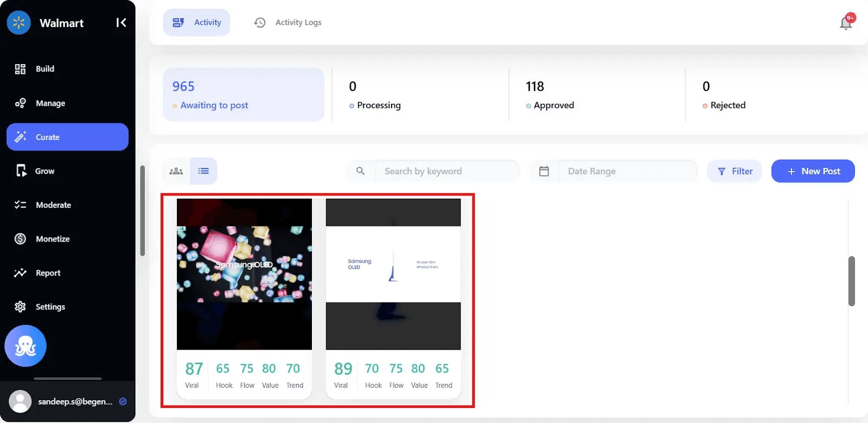Open notifications bell with 9+ badge
The height and width of the screenshot is (423, 868).
click(x=846, y=22)
